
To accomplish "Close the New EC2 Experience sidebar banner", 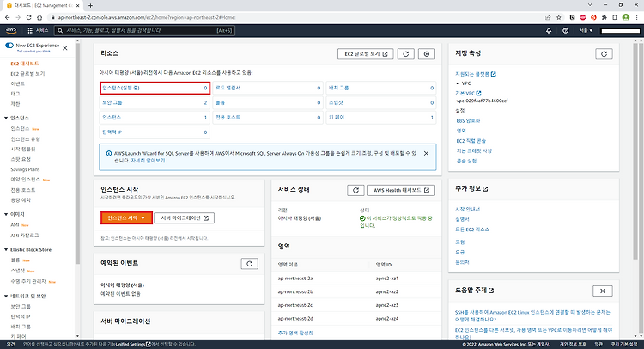I will click(x=65, y=47).
